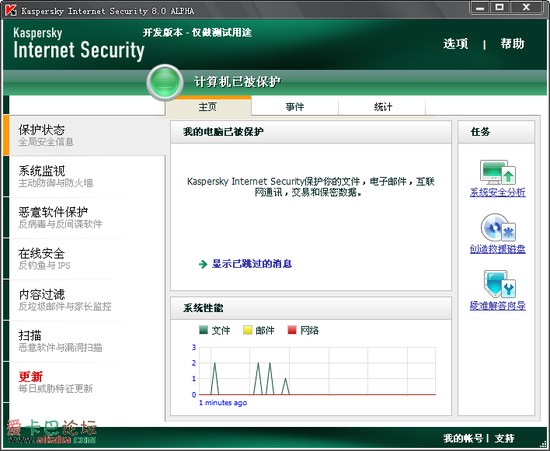This screenshot has height=451, width=550.
Task: Click the 创建救援磁盘 link
Action: [x=497, y=249]
